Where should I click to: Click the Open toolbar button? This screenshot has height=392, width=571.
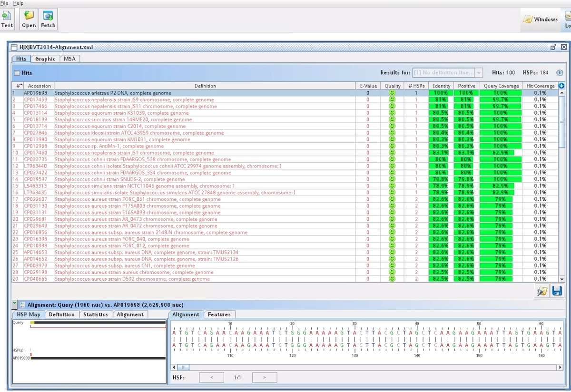(29, 20)
